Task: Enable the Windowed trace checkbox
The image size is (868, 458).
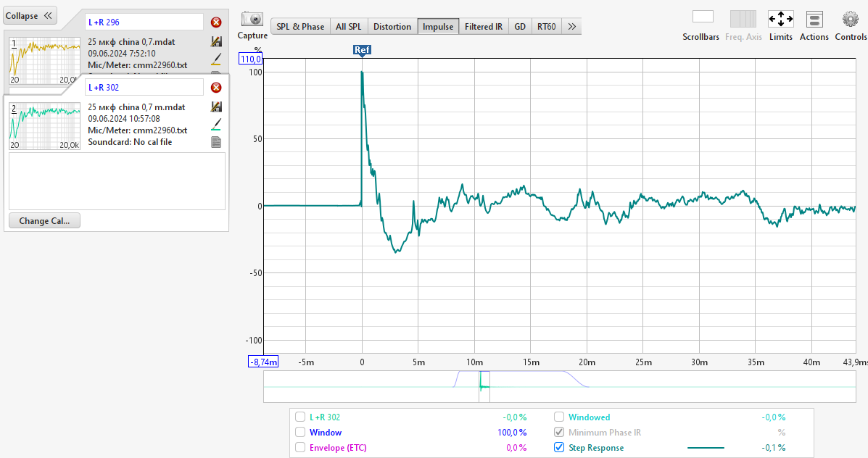Action: (559, 417)
